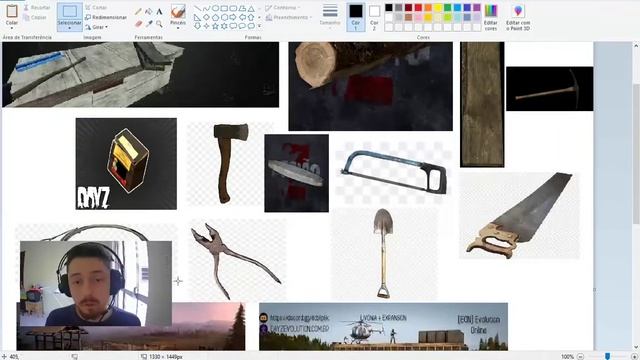Pick the orange color swatch
The height and width of the screenshot is (360, 640).
[x=428, y=7]
